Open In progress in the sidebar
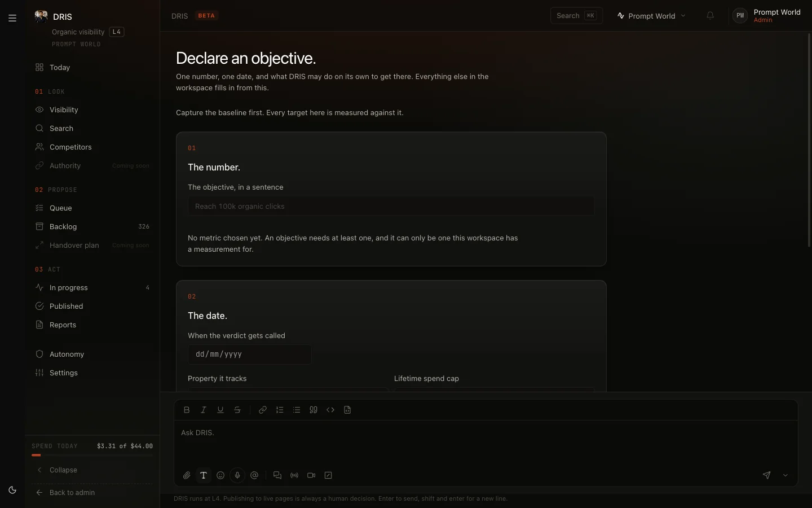Image resolution: width=812 pixels, height=508 pixels. coord(92,287)
